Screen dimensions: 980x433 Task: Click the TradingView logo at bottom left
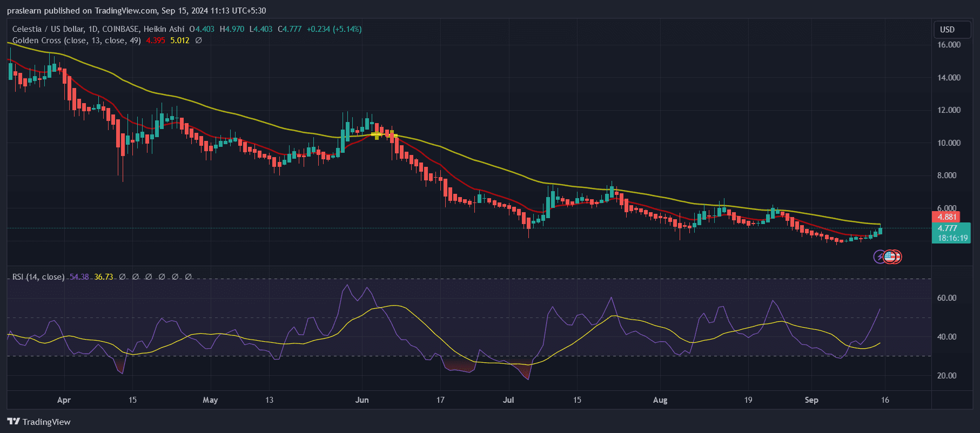coord(39,422)
